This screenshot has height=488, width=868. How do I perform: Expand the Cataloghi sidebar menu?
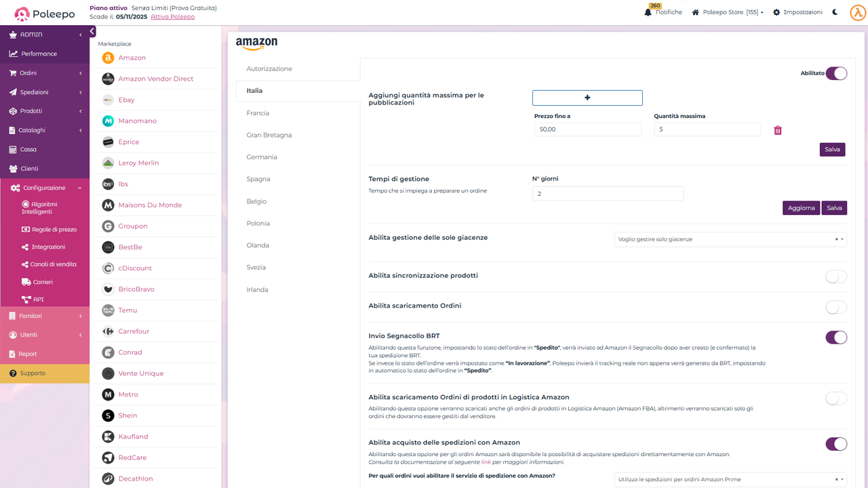point(45,130)
